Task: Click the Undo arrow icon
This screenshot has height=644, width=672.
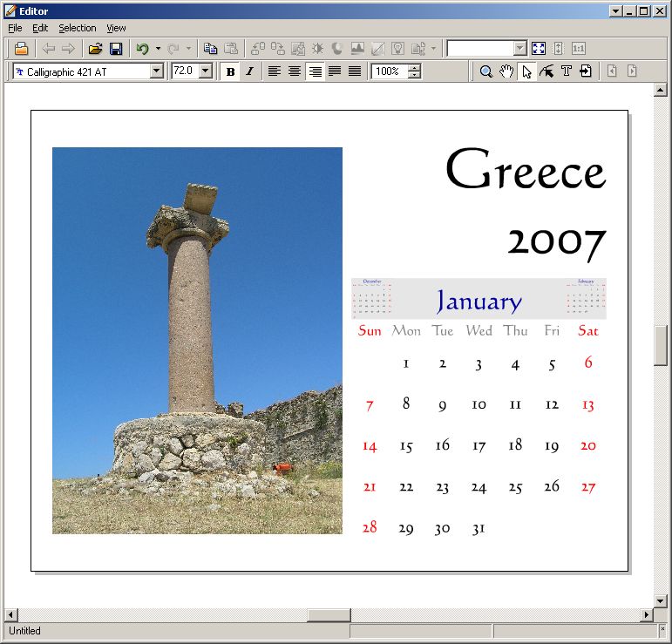Action: point(142,49)
